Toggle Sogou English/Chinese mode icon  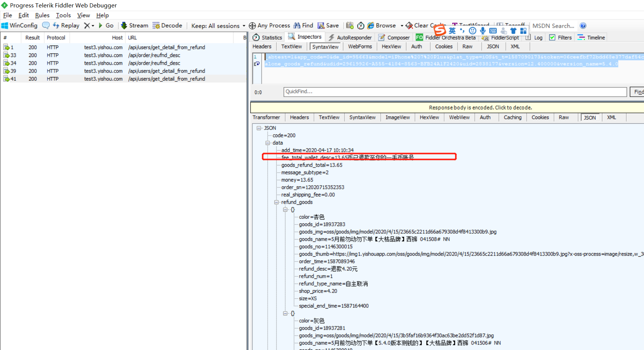pyautogui.click(x=452, y=31)
